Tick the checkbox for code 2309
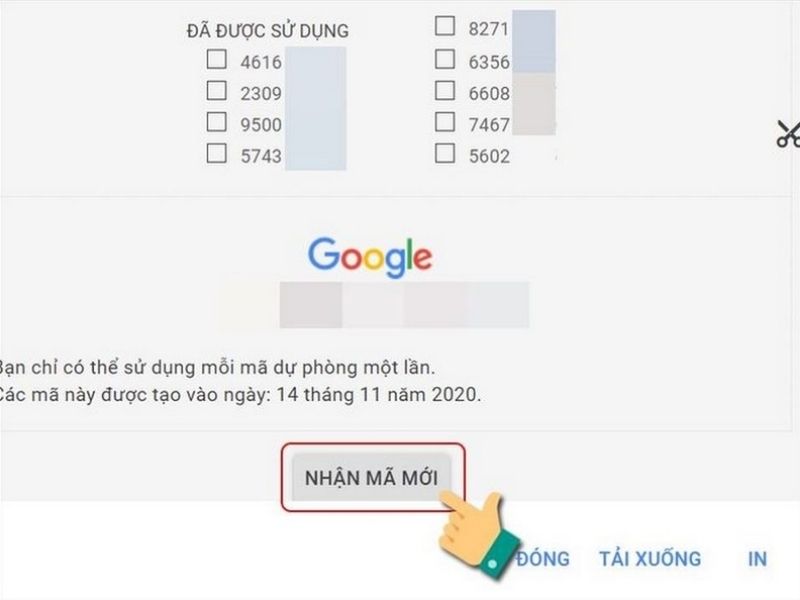 (217, 91)
